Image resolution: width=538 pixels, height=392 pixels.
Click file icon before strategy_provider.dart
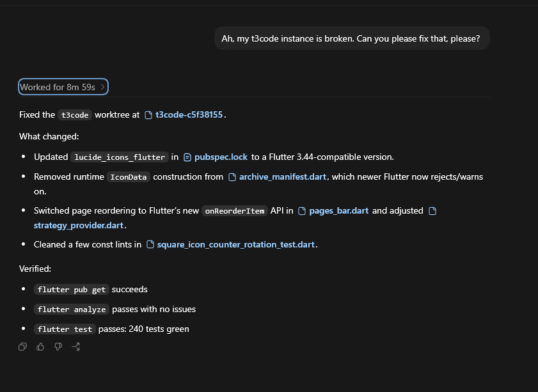(432, 211)
